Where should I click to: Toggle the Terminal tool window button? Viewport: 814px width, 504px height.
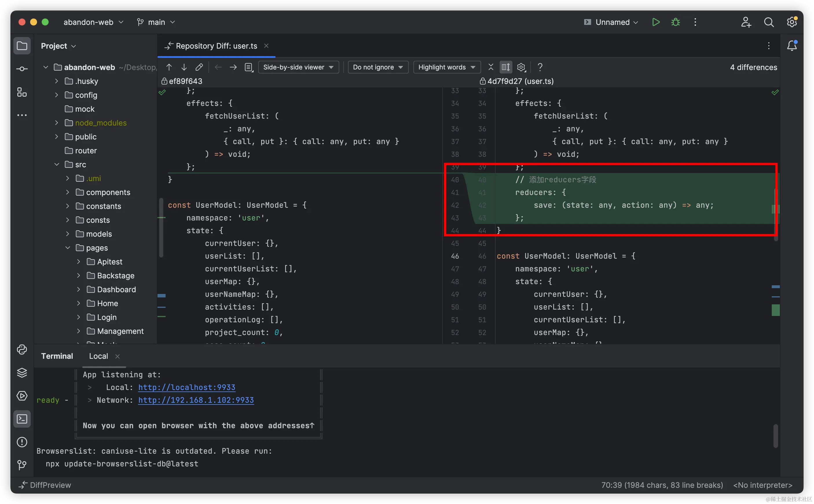click(22, 419)
